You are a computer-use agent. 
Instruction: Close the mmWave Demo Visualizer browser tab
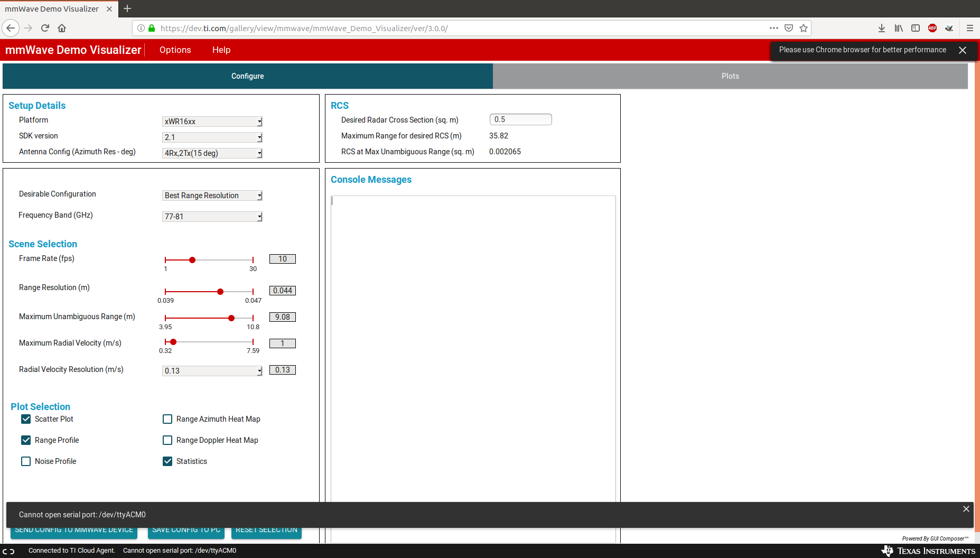pyautogui.click(x=109, y=9)
